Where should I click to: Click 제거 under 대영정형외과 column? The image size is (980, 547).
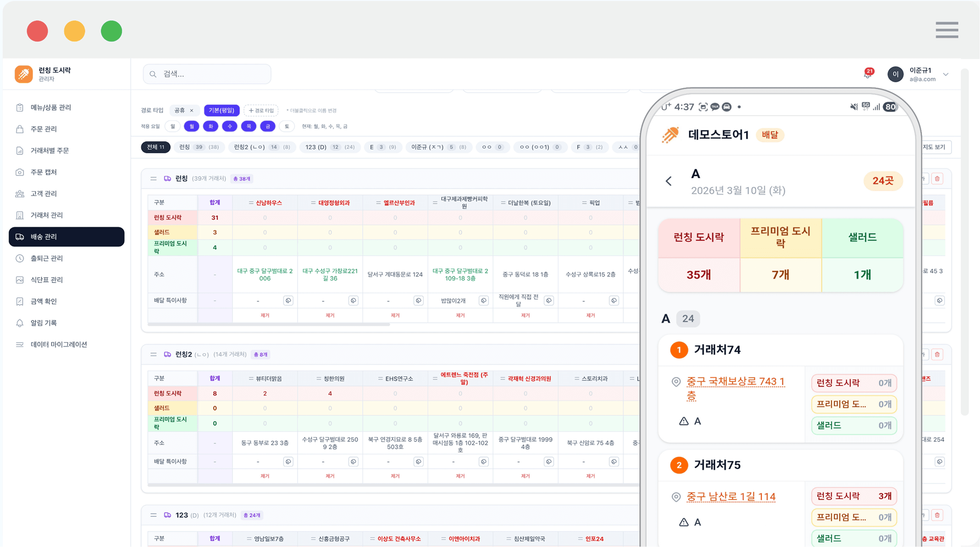click(x=330, y=315)
